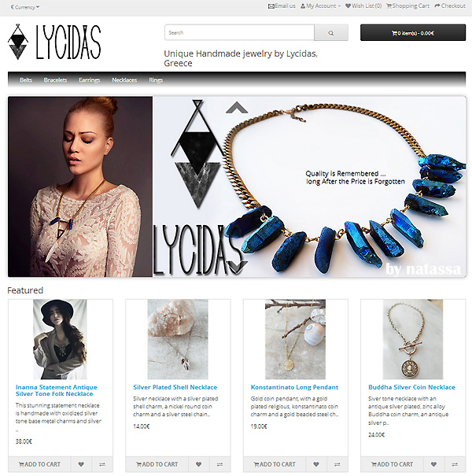Open the Konstantinato Long Pendant title link
472x476 pixels.
294,387
